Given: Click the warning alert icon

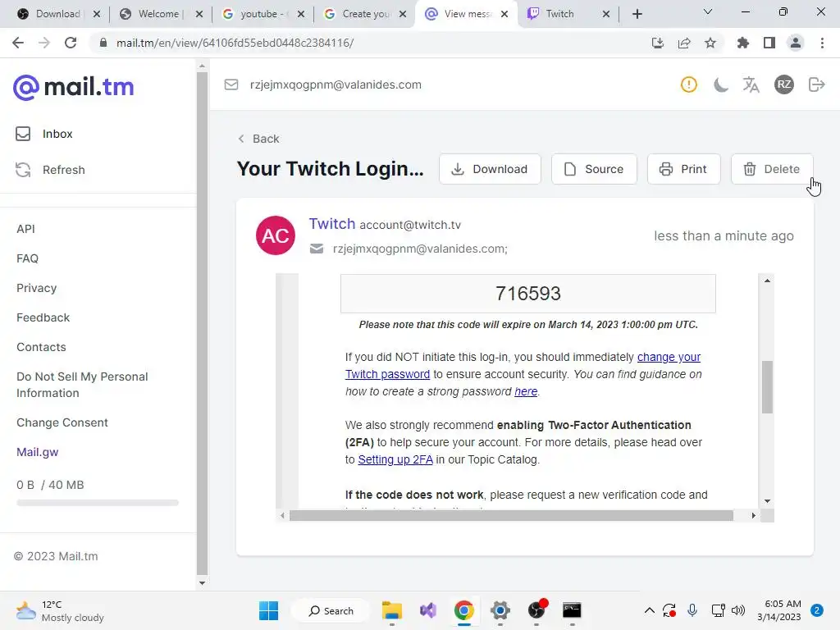Looking at the screenshot, I should (688, 84).
